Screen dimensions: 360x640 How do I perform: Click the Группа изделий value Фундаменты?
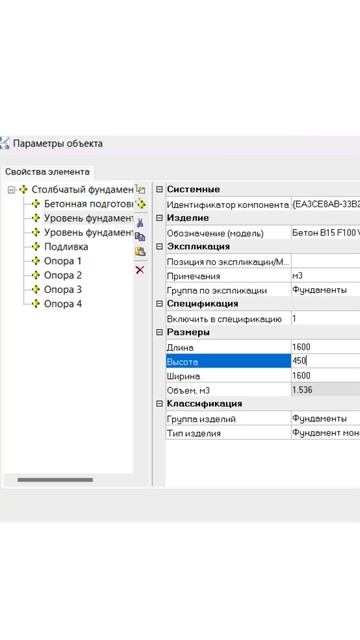click(x=325, y=418)
